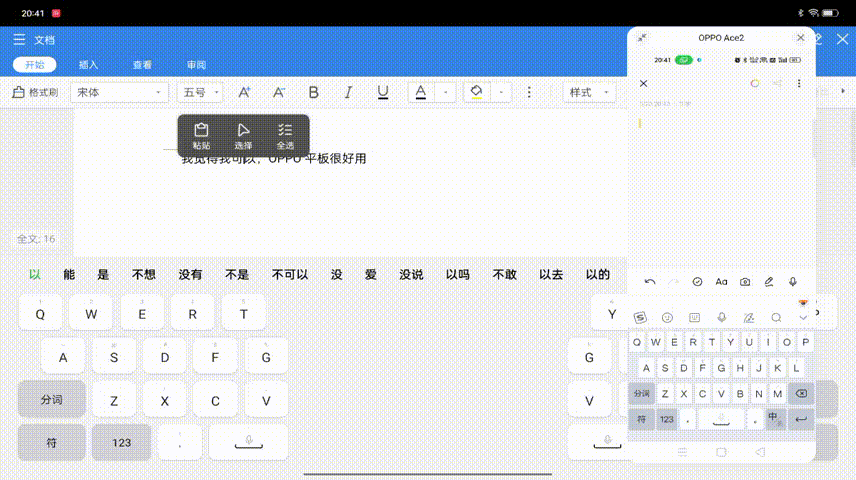This screenshot has width=856, height=480.
Task: Tap the camera icon in notes toolbar
Action: (x=745, y=282)
